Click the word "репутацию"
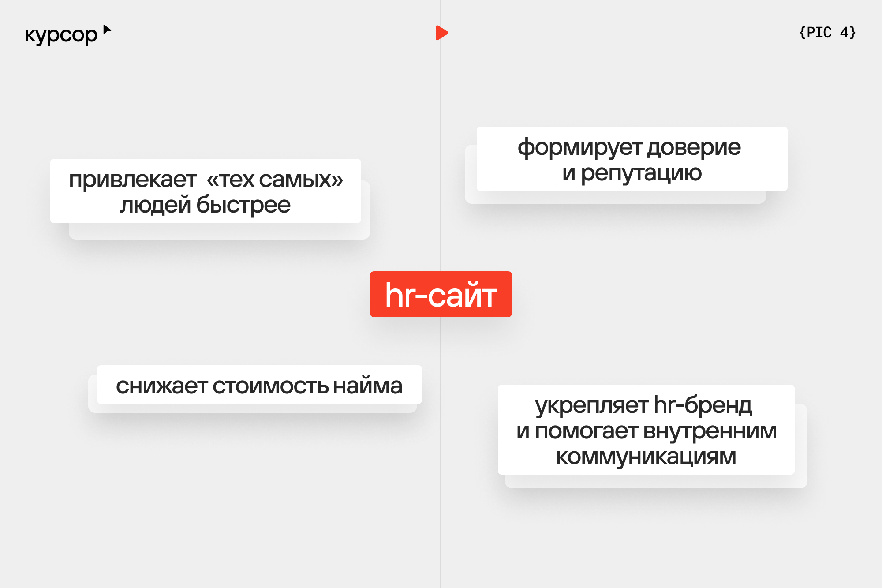This screenshot has width=882, height=588. pyautogui.click(x=641, y=173)
